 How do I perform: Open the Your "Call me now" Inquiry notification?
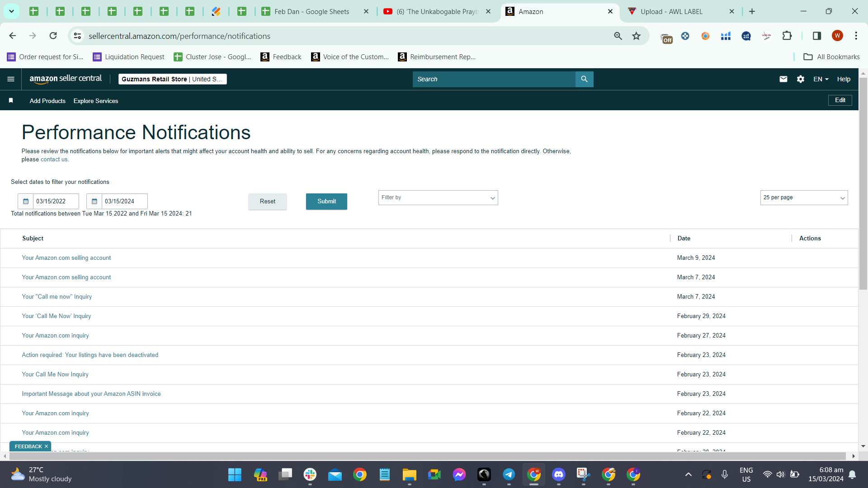coord(57,297)
